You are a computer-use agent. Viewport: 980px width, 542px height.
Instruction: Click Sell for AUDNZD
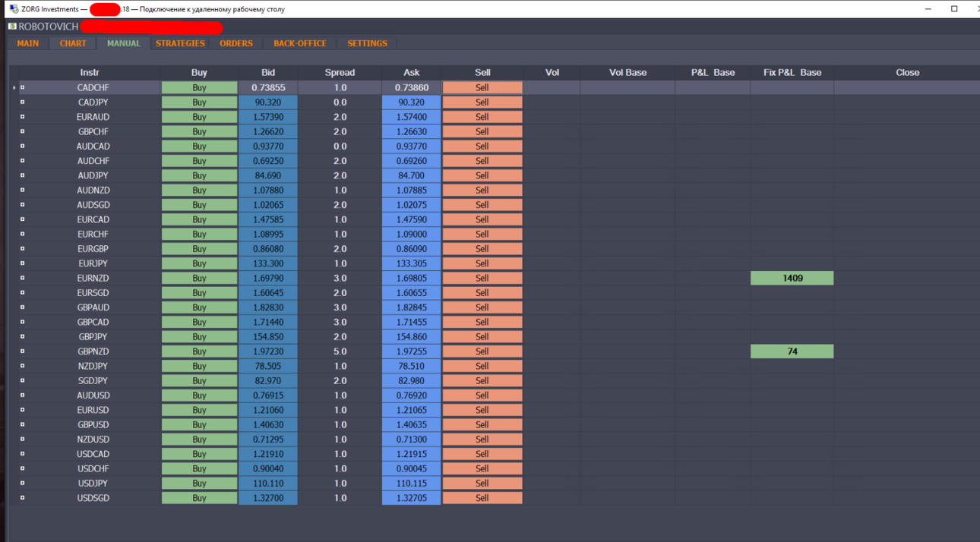pyautogui.click(x=482, y=190)
